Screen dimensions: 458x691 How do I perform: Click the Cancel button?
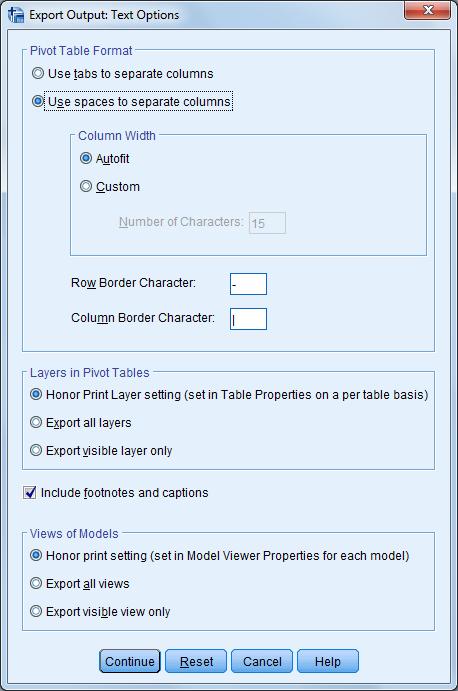(262, 661)
